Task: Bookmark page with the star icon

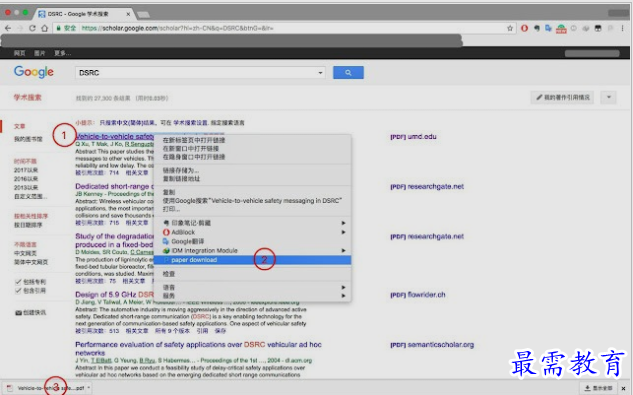Action: click(510, 28)
